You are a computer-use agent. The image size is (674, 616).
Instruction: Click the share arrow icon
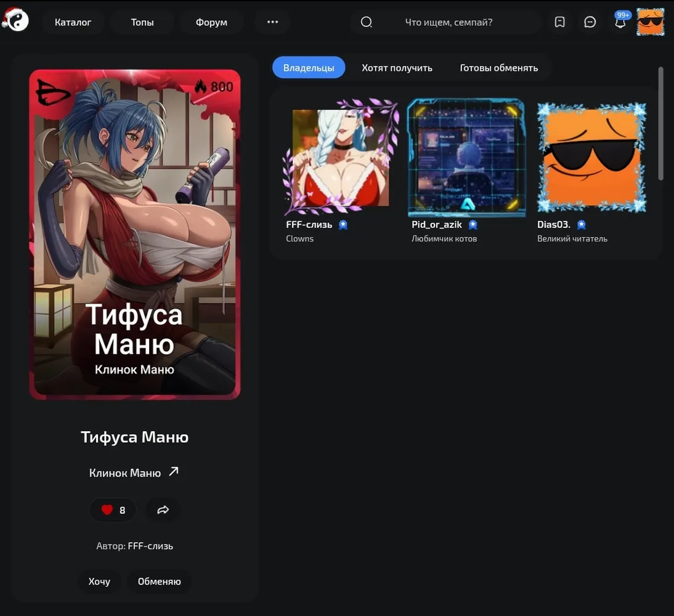163,510
